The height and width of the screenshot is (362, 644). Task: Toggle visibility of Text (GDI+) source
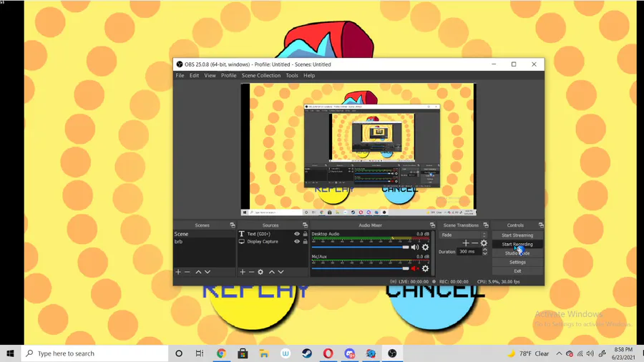click(x=296, y=234)
